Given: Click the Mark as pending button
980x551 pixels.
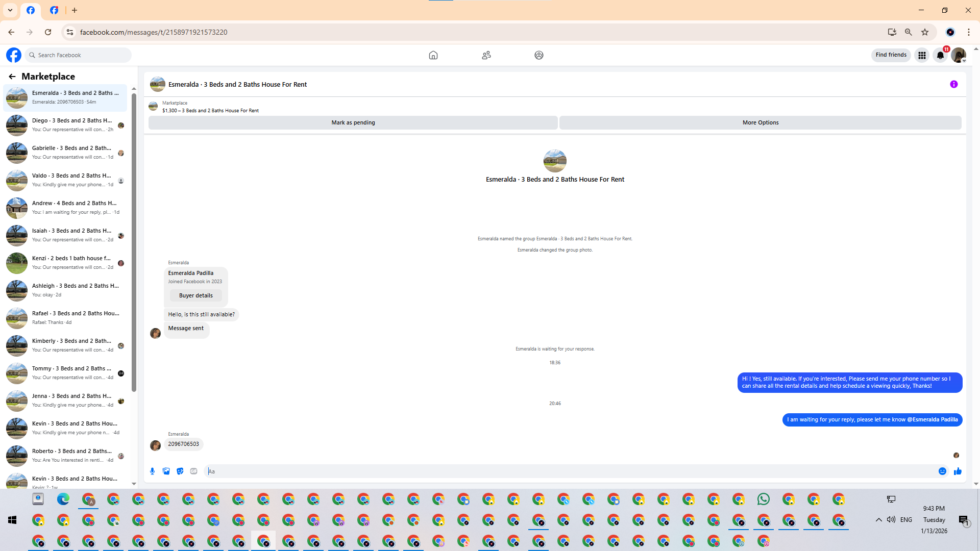Looking at the screenshot, I should 353,122.
